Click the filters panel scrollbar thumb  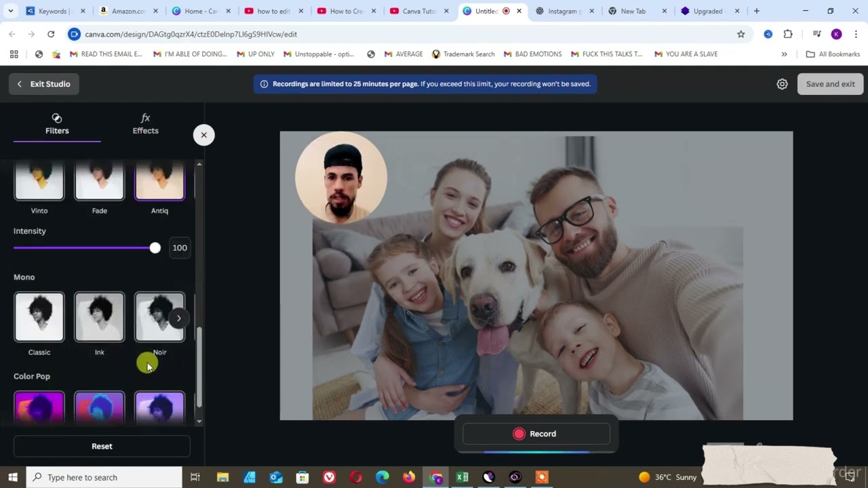[199, 367]
